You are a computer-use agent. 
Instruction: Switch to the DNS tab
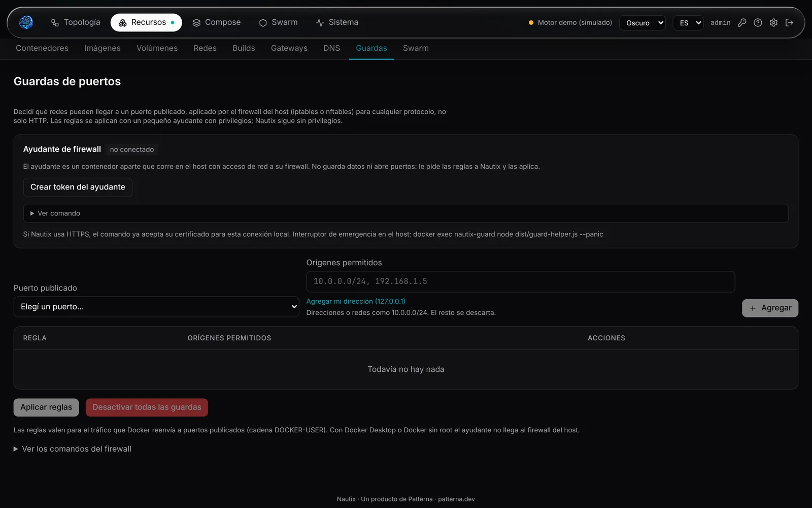click(x=331, y=48)
